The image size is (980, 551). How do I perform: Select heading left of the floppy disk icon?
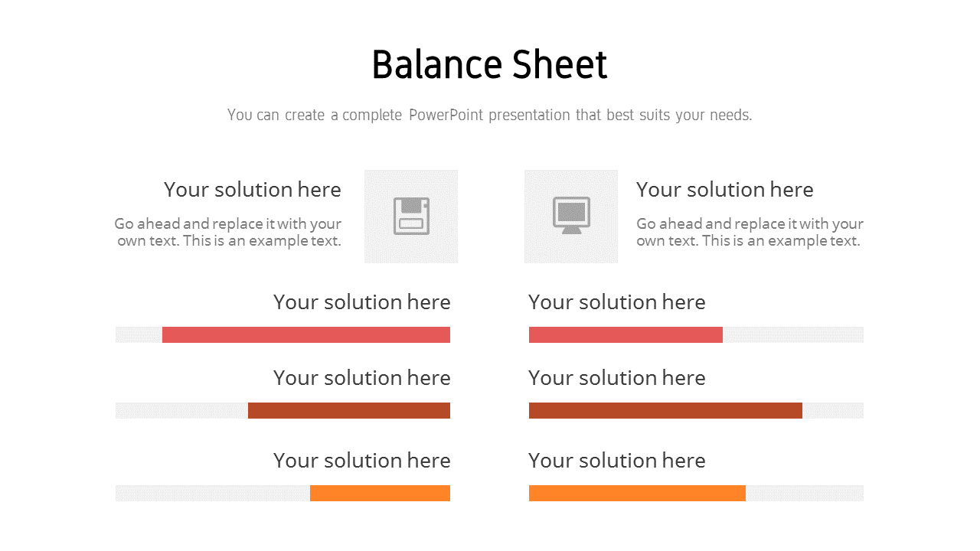tap(252, 190)
